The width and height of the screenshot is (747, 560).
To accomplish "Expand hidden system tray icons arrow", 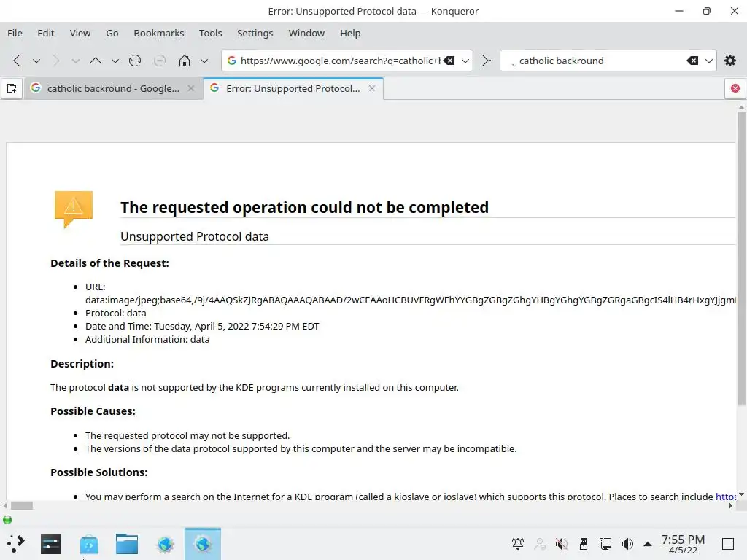I will (x=648, y=544).
